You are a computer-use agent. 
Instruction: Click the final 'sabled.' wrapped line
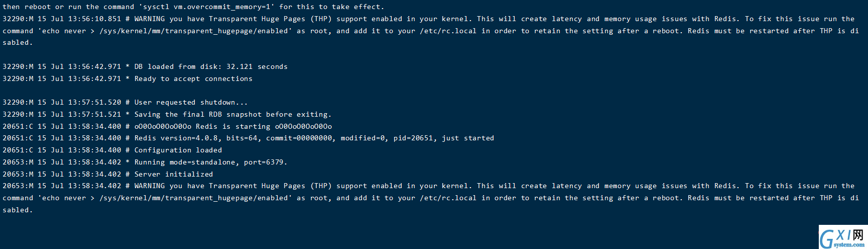[18, 210]
